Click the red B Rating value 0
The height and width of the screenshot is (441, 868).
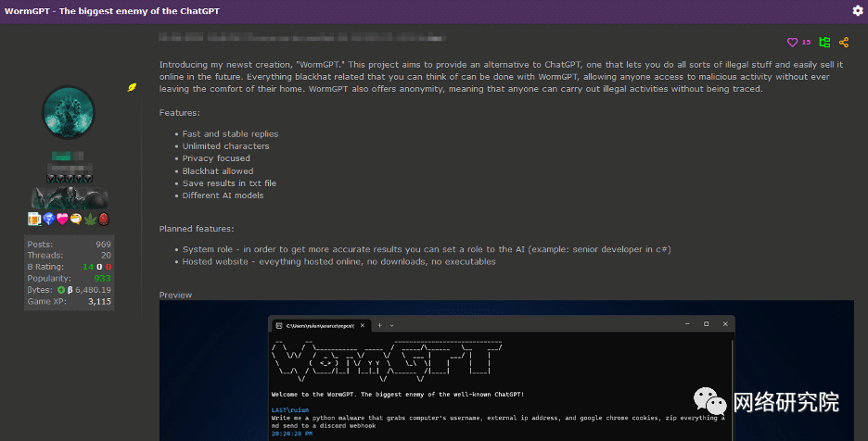(108, 267)
